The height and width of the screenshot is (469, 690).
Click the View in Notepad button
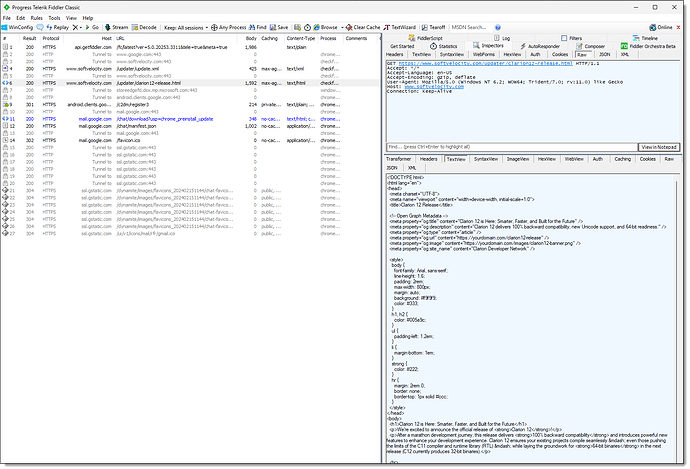[659, 147]
